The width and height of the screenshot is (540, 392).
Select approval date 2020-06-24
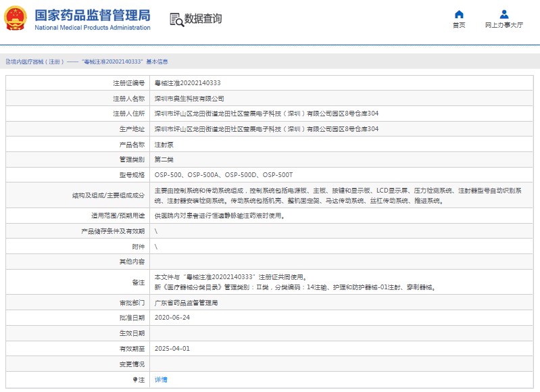pos(172,318)
